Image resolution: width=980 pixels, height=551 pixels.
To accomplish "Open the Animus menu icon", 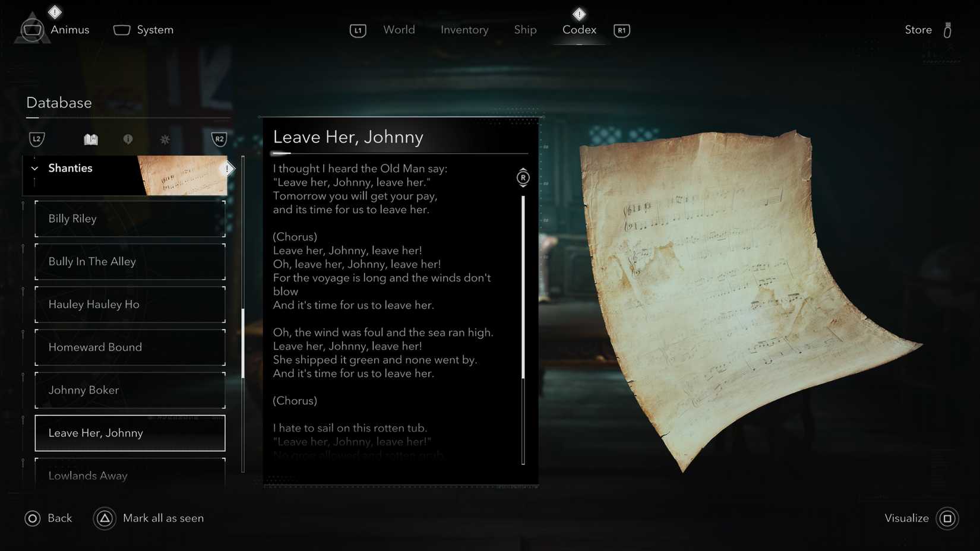I will tap(32, 30).
